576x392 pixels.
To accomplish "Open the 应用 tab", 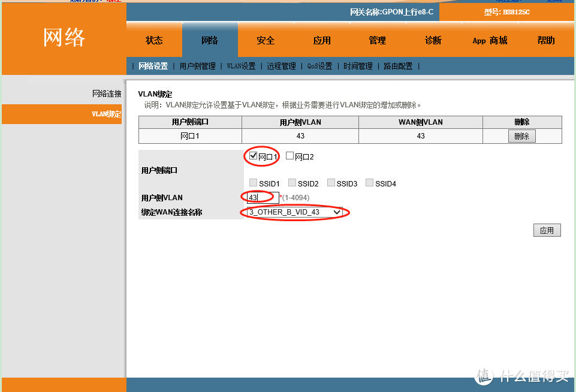I will tap(322, 40).
